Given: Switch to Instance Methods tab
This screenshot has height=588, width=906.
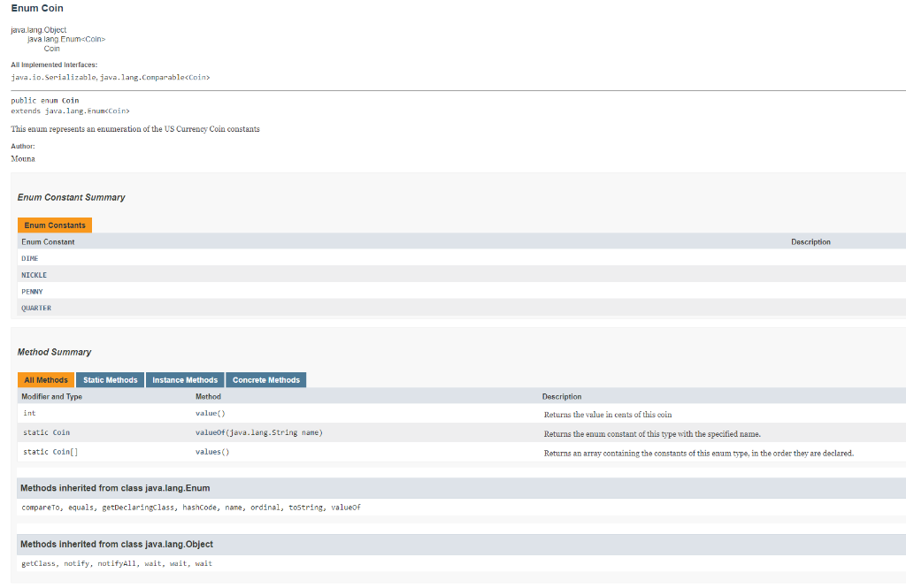Looking at the screenshot, I should point(185,380).
